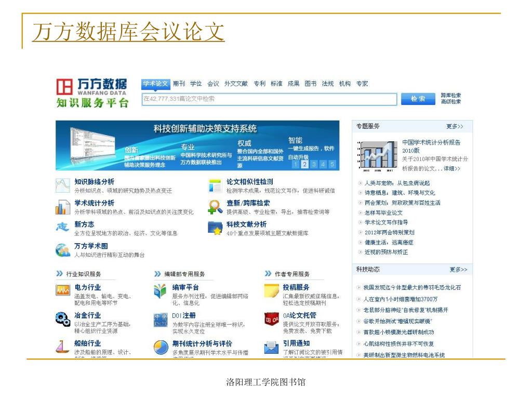Click the OA论文托管 red icon

(271, 319)
